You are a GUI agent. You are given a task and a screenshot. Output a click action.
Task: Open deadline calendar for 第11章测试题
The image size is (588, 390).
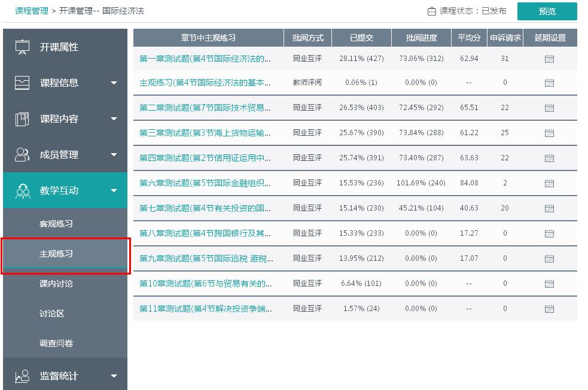click(x=549, y=309)
